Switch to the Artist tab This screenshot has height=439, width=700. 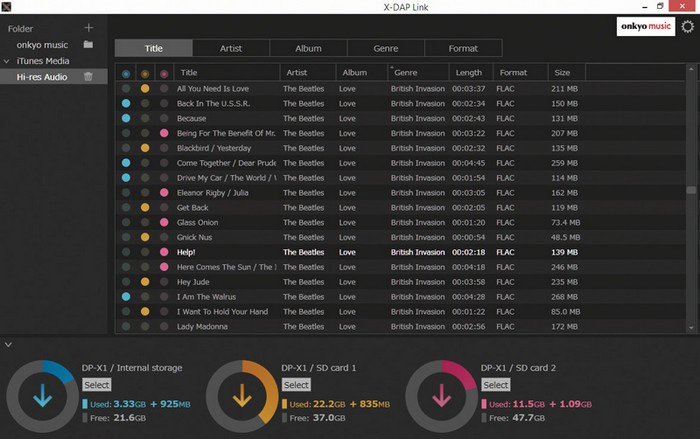click(231, 48)
